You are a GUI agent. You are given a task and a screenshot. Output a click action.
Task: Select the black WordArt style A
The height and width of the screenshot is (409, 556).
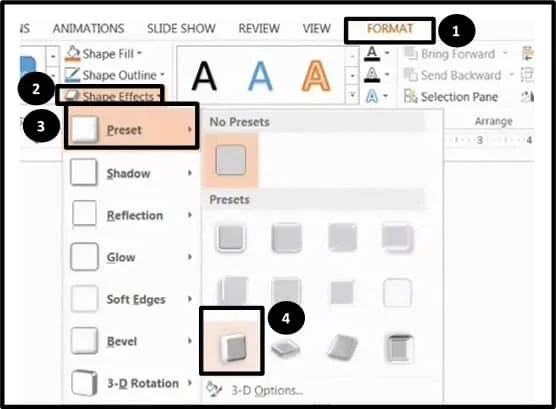(x=204, y=75)
